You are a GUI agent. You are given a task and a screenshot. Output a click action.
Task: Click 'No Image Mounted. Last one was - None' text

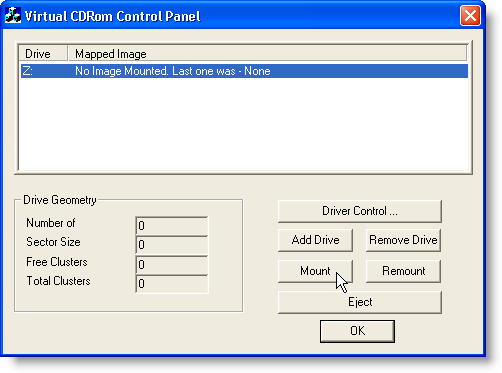[173, 71]
